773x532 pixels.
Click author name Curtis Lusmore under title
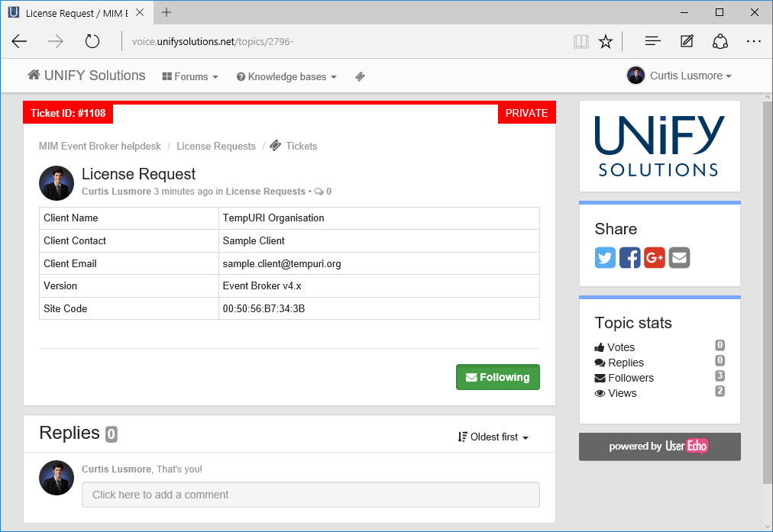click(x=116, y=191)
